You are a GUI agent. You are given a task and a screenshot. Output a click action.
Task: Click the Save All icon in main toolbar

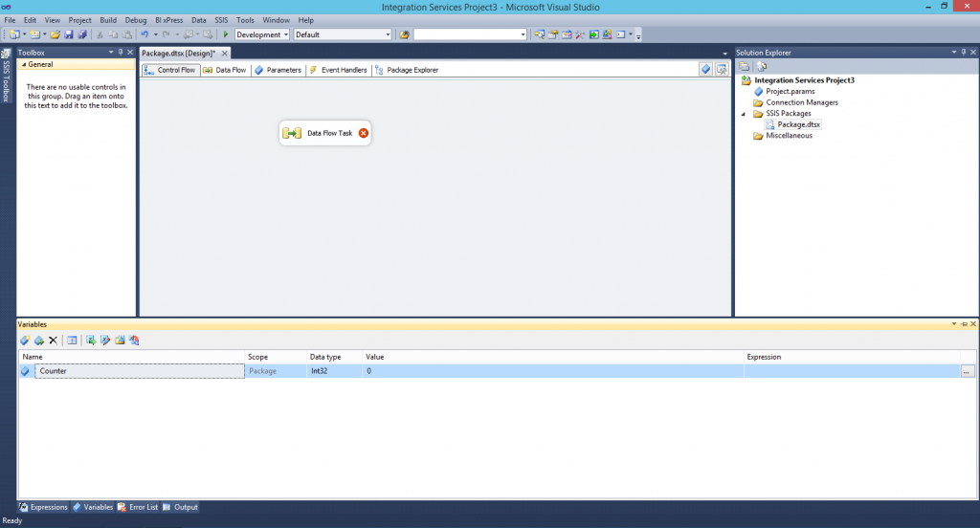[x=82, y=34]
